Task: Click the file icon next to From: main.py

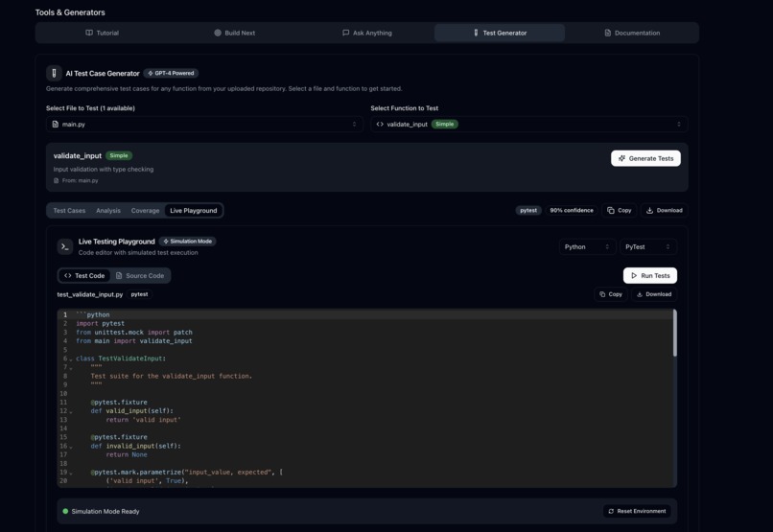Action: click(x=57, y=181)
